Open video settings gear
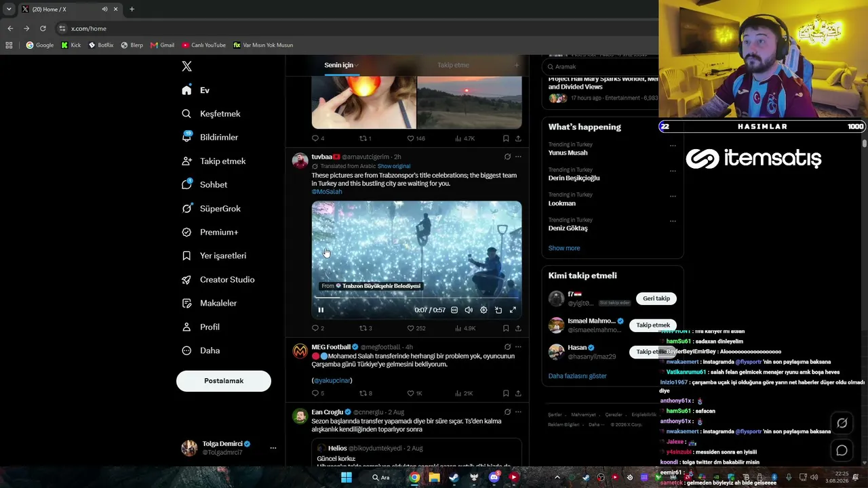Screen dimensions: 868x488 (484, 310)
